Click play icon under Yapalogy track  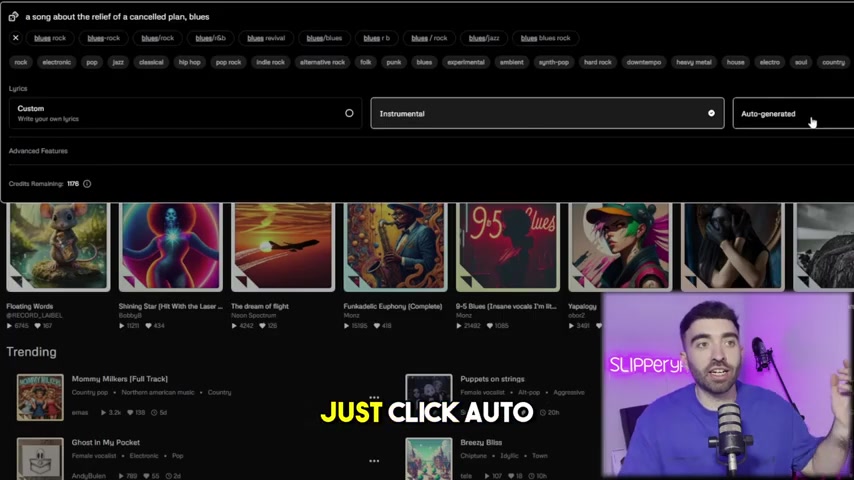[x=571, y=326]
